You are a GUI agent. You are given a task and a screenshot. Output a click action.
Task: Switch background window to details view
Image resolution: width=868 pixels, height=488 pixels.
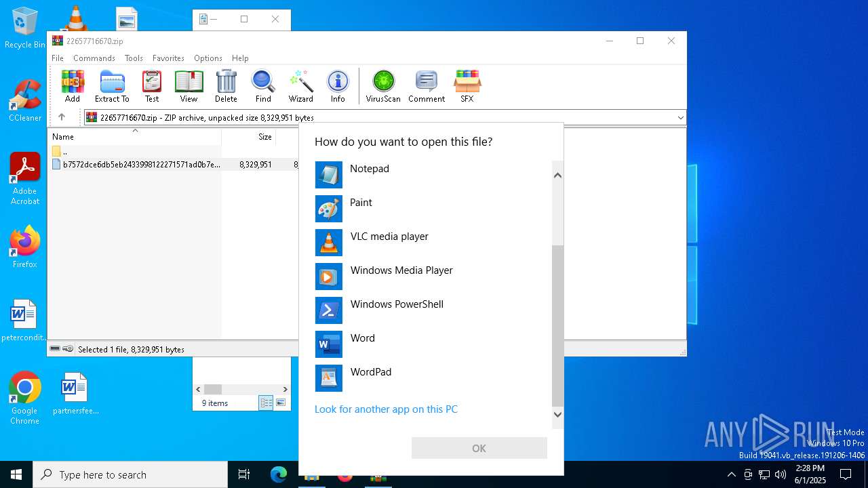(x=266, y=403)
